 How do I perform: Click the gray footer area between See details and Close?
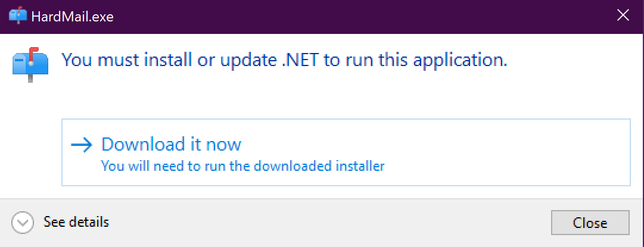tap(328, 223)
